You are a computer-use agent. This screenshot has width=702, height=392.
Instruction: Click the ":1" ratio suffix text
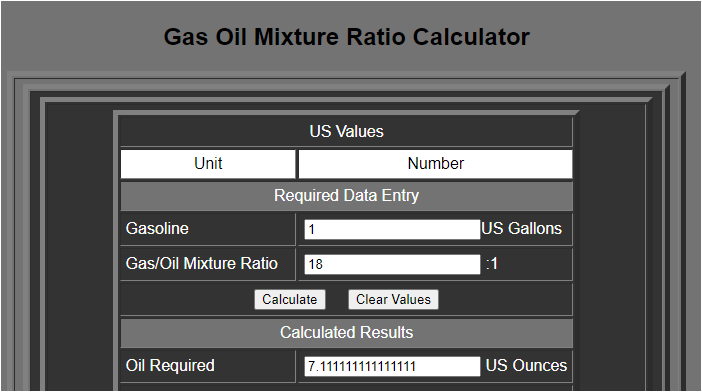click(492, 264)
